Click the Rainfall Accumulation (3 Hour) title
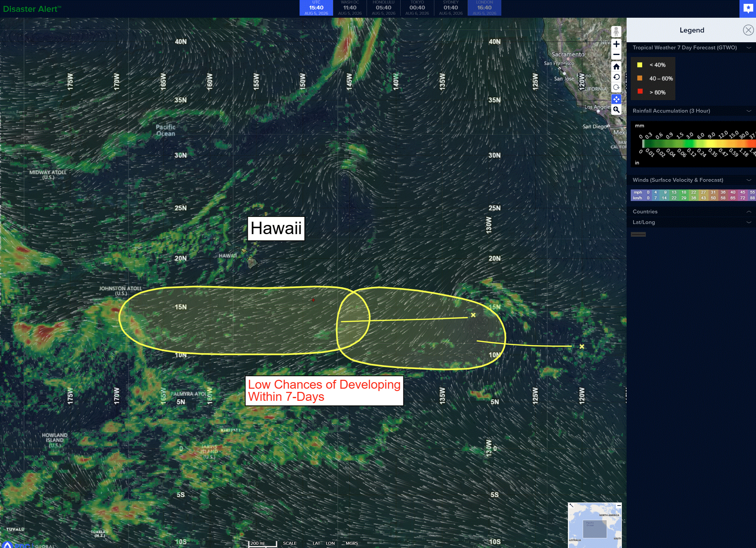 tap(671, 111)
